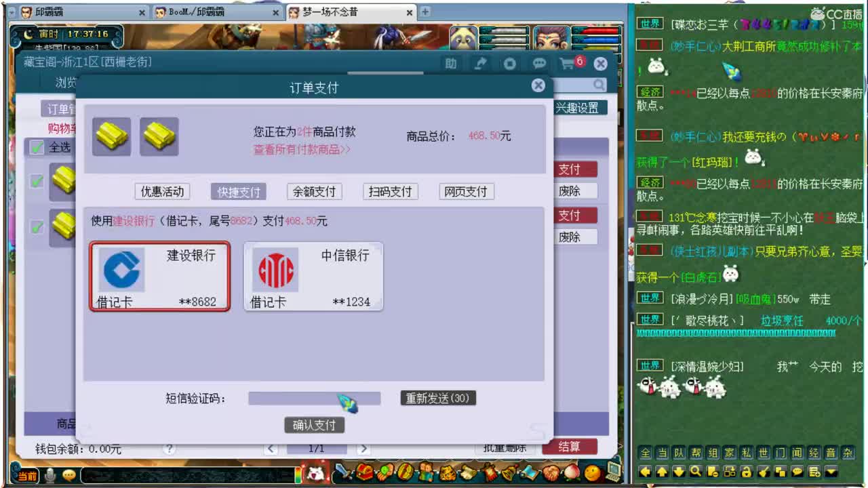Toggle the first order row checkbox
868x488 pixels.
pos(37,180)
